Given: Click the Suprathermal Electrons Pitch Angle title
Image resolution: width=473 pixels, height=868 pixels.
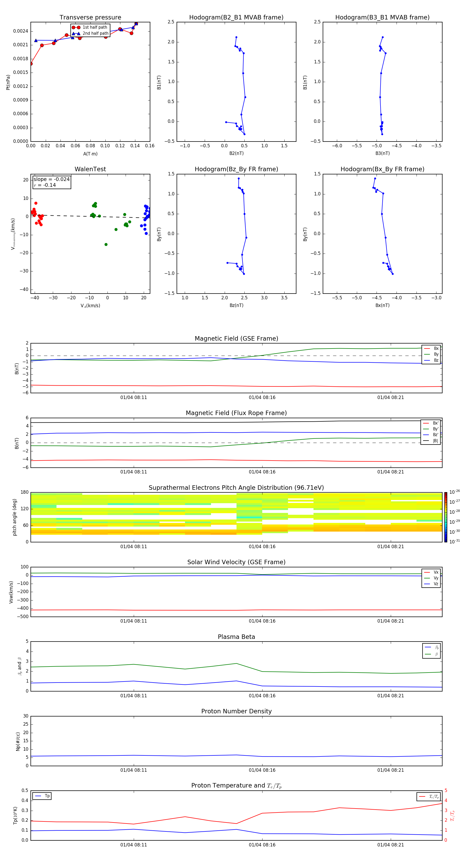Looking at the screenshot, I should coord(236,488).
